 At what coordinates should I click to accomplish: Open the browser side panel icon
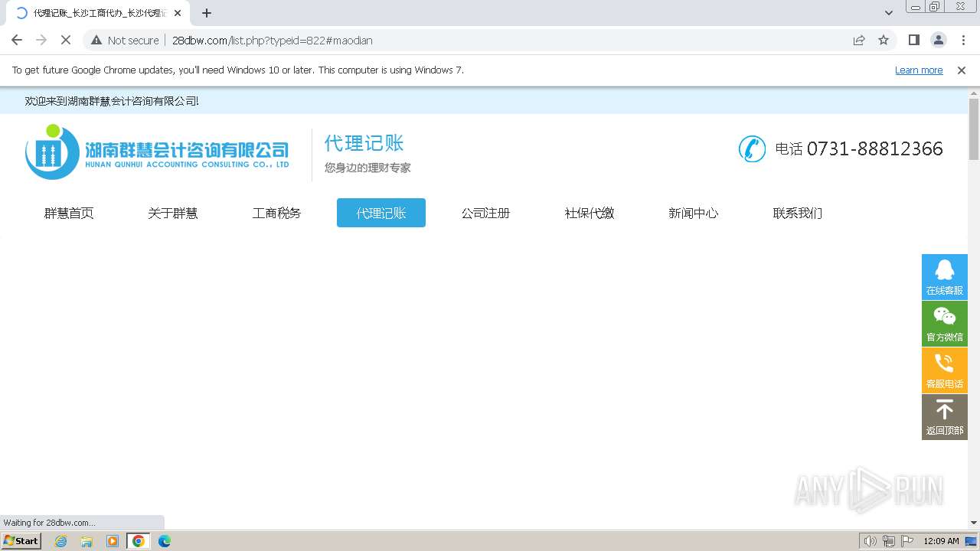click(913, 40)
